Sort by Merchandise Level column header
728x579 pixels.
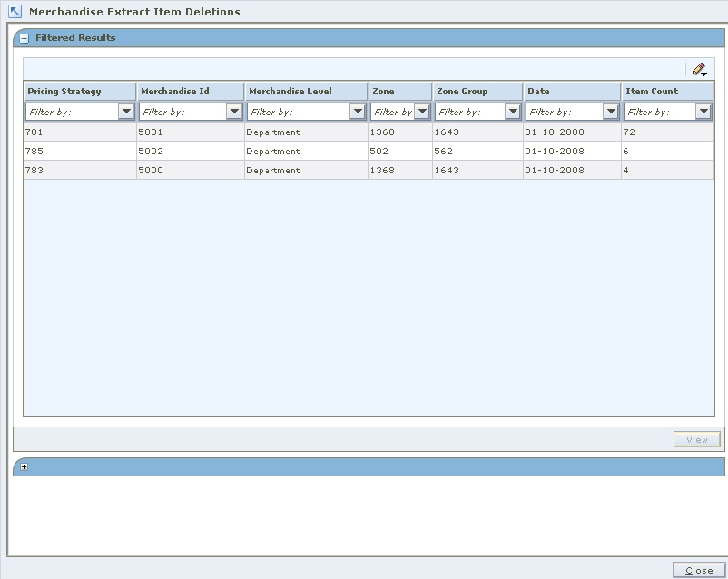pyautogui.click(x=306, y=91)
